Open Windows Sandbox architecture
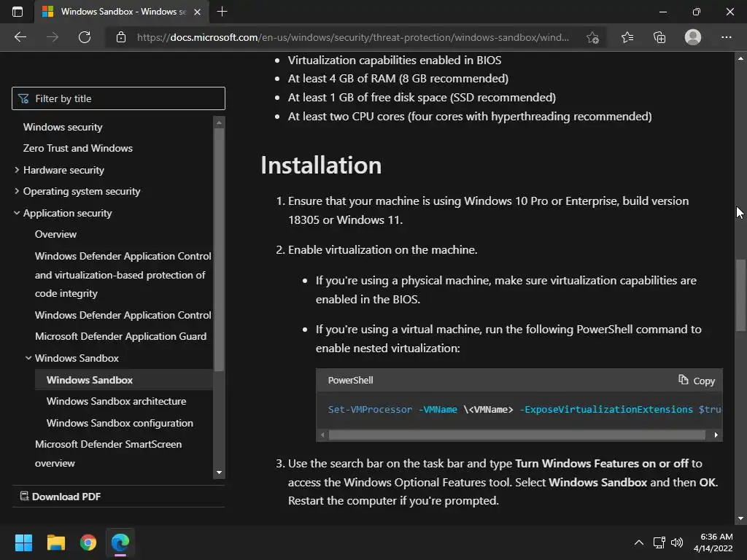The height and width of the screenshot is (560, 747). pyautogui.click(x=116, y=401)
